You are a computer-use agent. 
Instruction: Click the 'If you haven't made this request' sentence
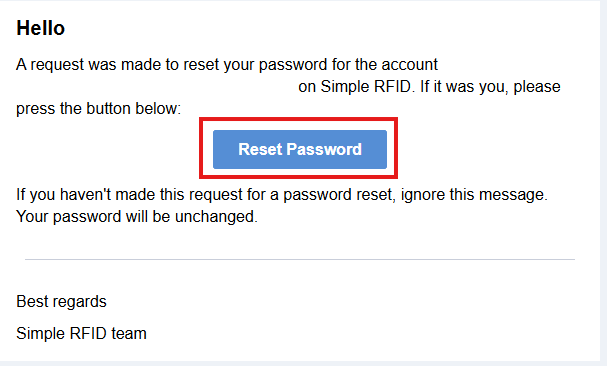coord(282,194)
